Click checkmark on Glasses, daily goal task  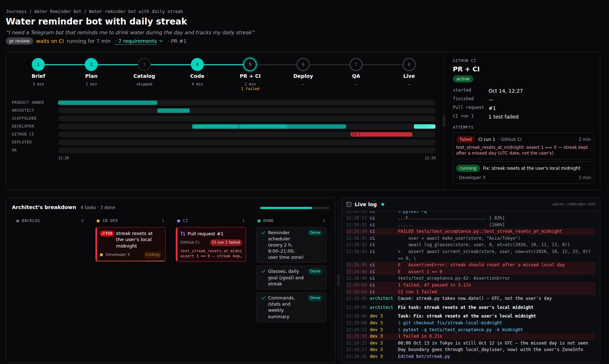263,271
